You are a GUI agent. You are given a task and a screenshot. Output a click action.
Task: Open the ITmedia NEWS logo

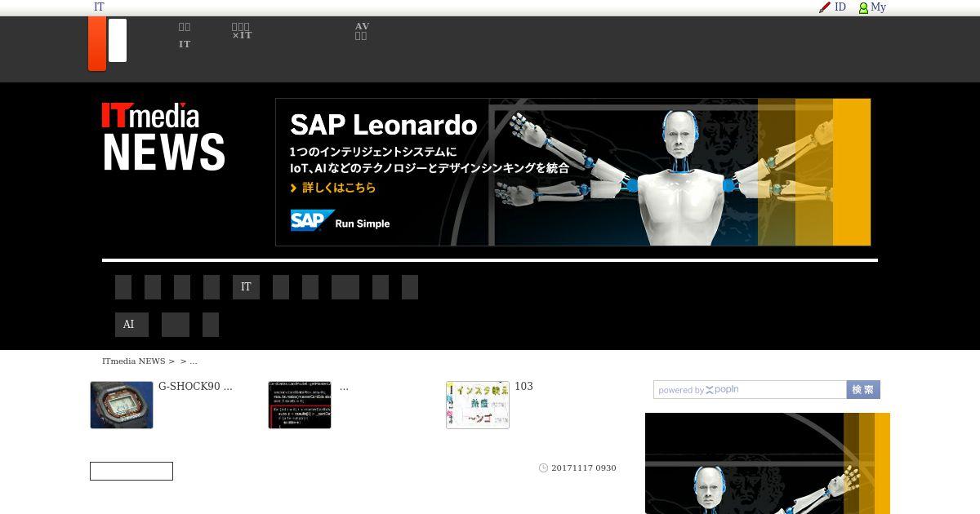[x=163, y=136]
